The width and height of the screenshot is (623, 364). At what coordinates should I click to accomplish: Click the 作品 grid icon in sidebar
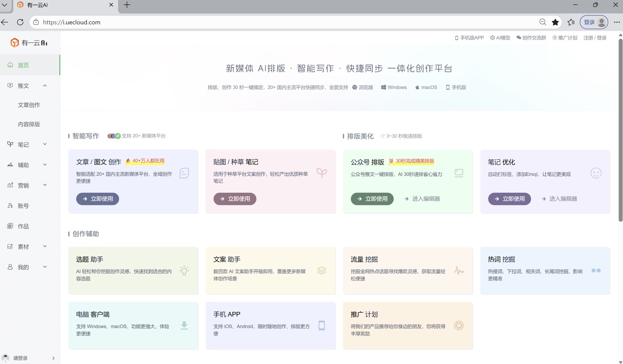pyautogui.click(x=10, y=226)
